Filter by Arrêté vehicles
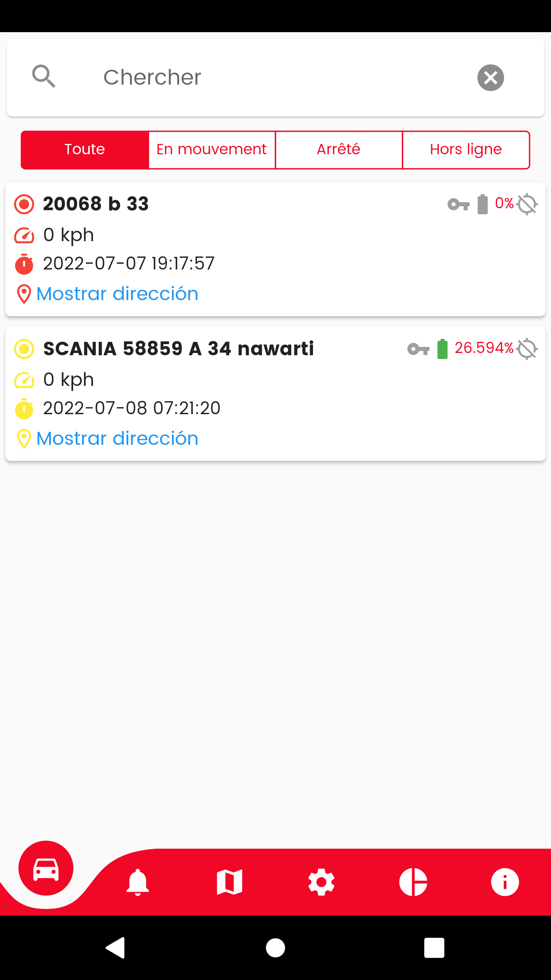This screenshot has height=980, width=551. 339,150
